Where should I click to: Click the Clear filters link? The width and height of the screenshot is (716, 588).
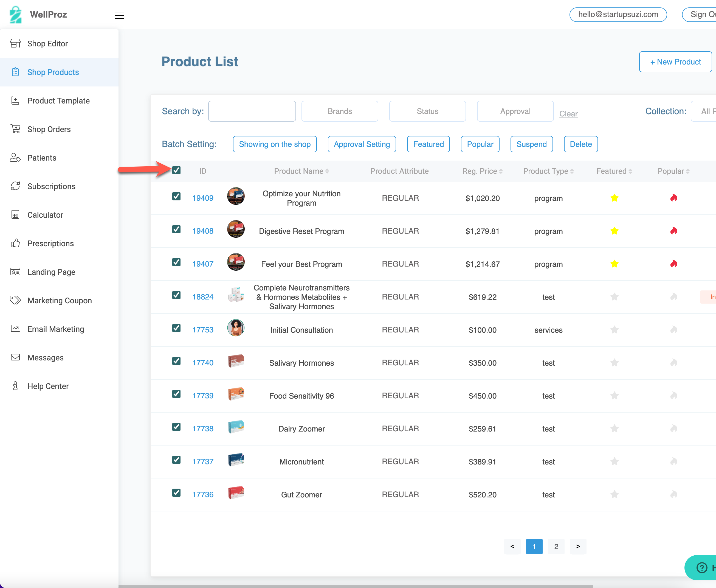coord(568,114)
